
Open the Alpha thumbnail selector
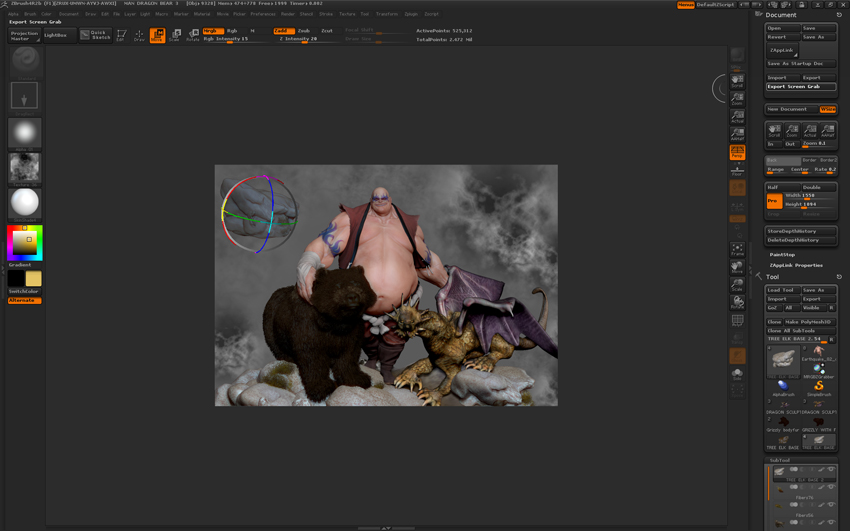[24, 132]
